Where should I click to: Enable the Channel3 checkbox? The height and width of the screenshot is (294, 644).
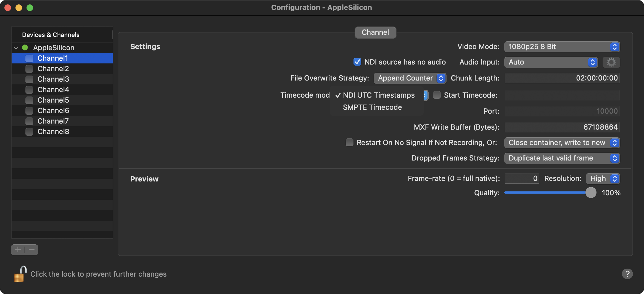(29, 79)
